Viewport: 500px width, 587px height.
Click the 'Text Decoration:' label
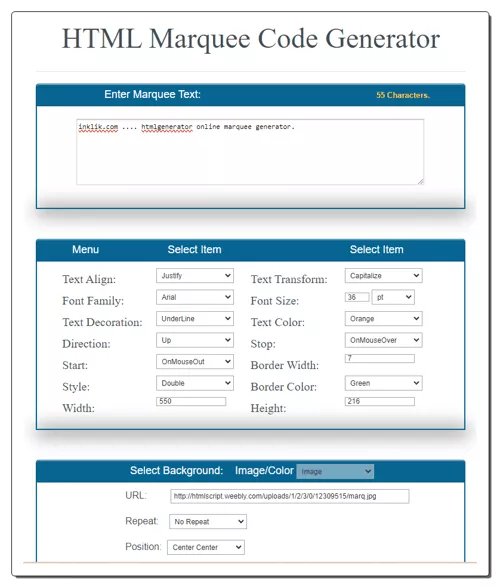click(102, 322)
